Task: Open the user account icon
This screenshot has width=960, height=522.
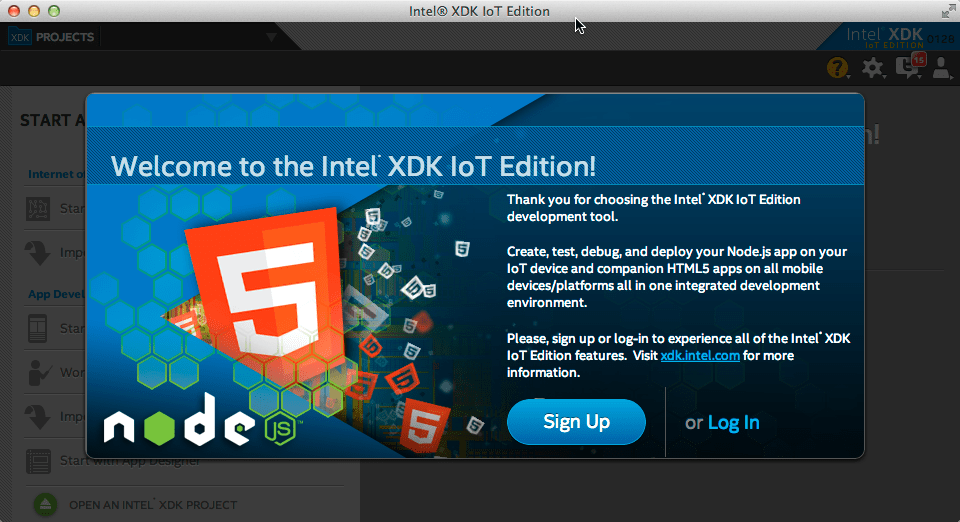Action: pos(942,68)
